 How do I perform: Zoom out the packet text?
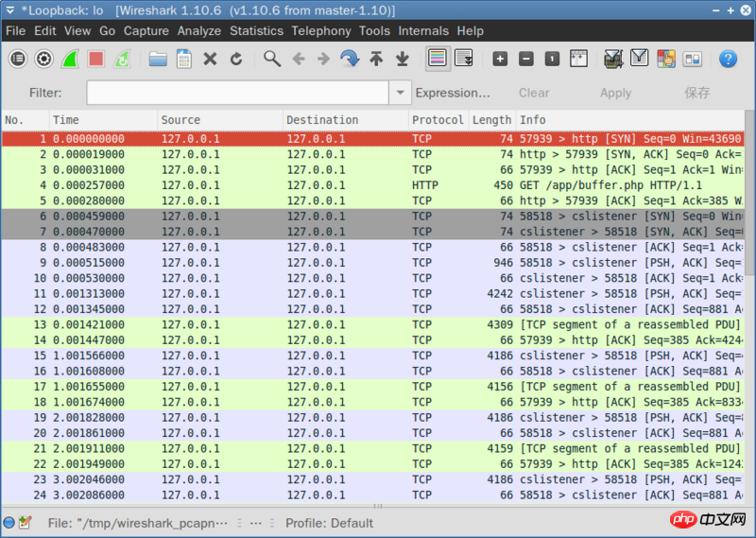click(x=526, y=59)
